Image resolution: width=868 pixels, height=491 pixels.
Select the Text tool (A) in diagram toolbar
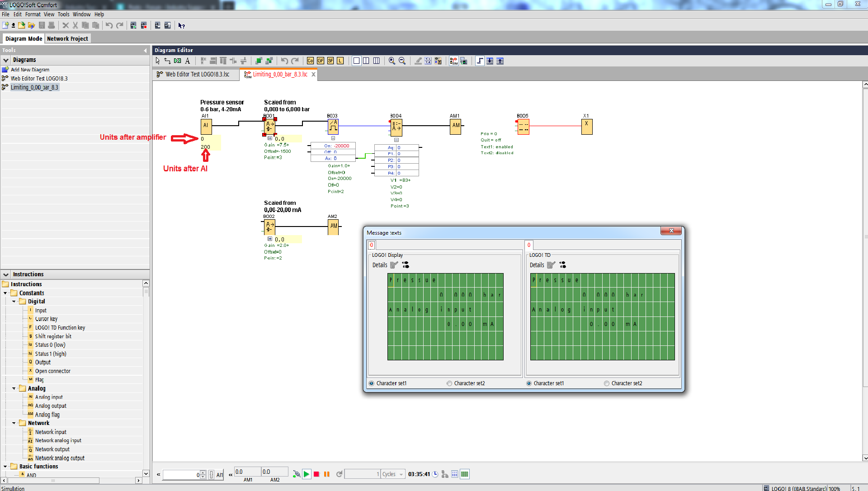(188, 61)
